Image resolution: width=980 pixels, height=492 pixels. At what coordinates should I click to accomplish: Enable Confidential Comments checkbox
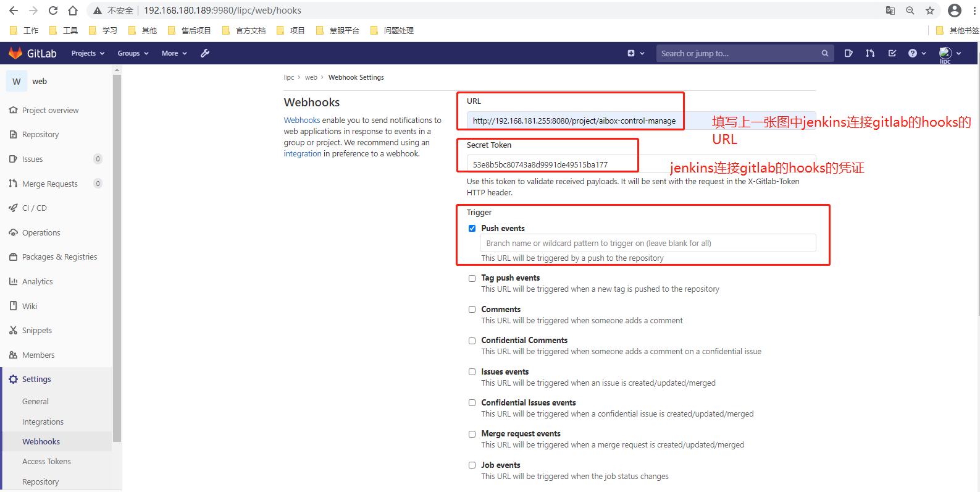click(472, 341)
